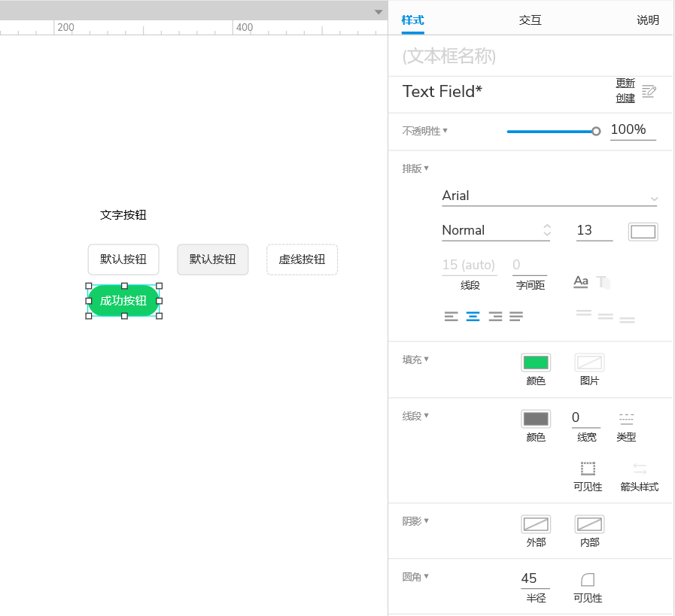This screenshot has width=675, height=616.
Task: Open the image fill option
Action: (x=589, y=363)
